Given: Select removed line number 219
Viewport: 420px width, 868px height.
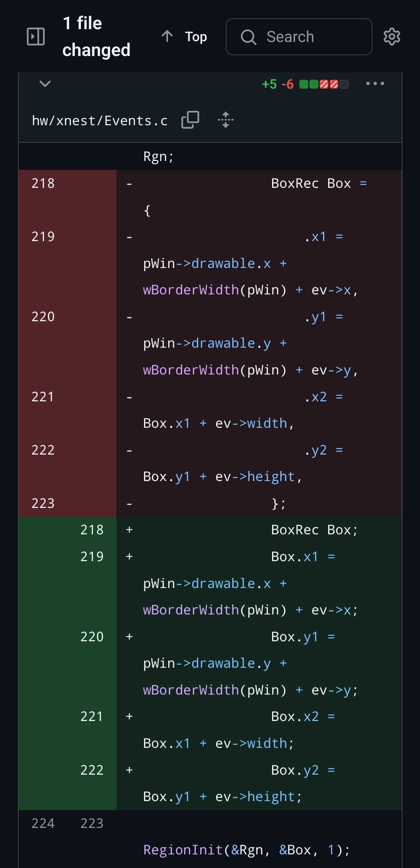Looking at the screenshot, I should 43,236.
